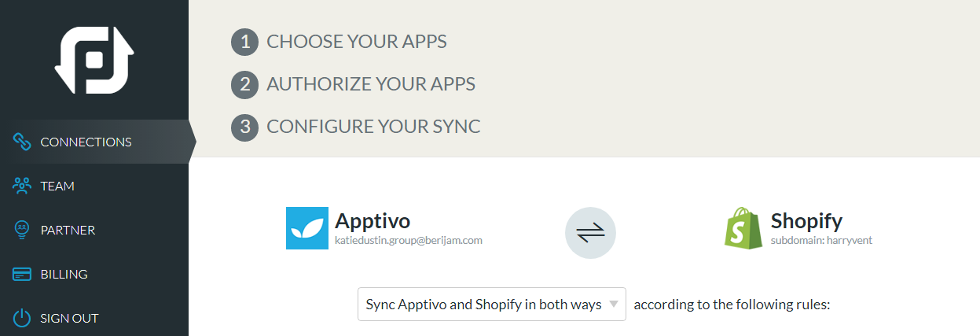Go to the Team menu item
This screenshot has width=980, height=336.
tap(94, 186)
